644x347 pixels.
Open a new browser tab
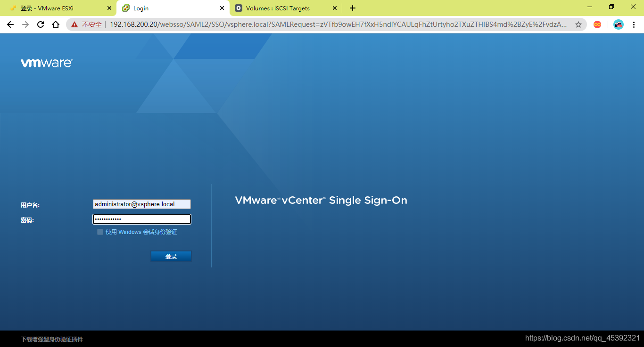(x=353, y=8)
